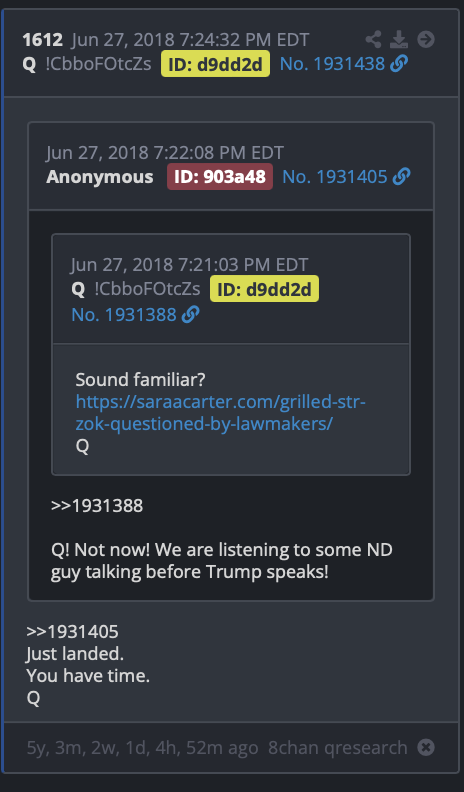Click the red ID: 903a48 badge
464x792 pixels.
(220, 177)
